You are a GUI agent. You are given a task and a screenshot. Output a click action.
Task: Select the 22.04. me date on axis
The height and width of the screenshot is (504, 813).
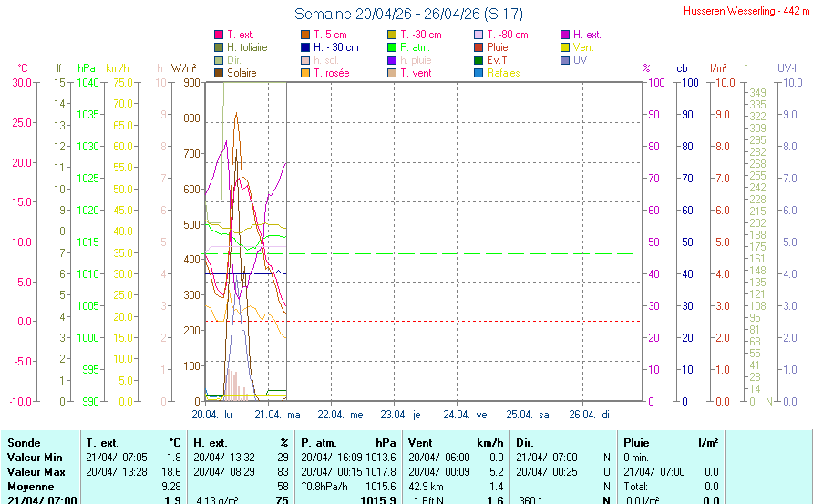[346, 415]
